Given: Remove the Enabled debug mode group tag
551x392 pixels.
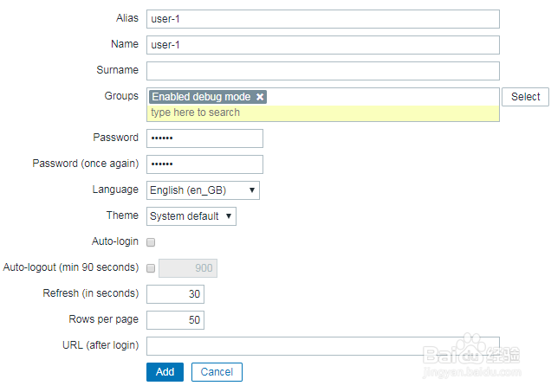Looking at the screenshot, I should 260,97.
